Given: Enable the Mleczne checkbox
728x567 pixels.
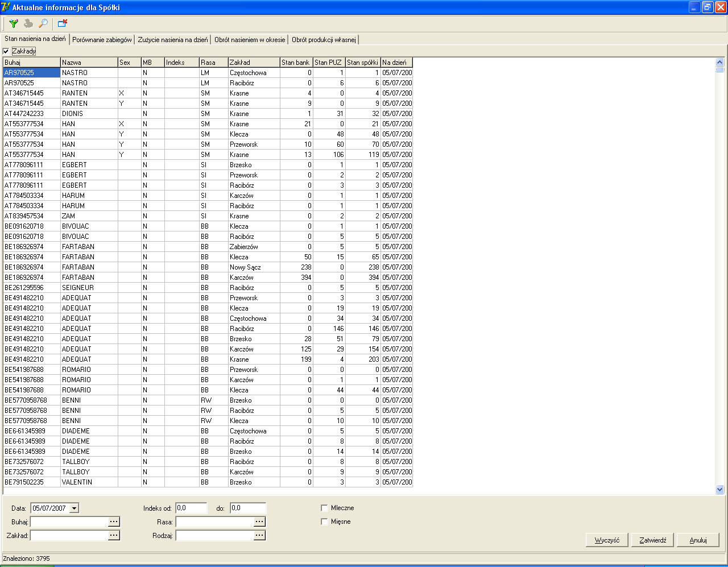Looking at the screenshot, I should pyautogui.click(x=324, y=508).
